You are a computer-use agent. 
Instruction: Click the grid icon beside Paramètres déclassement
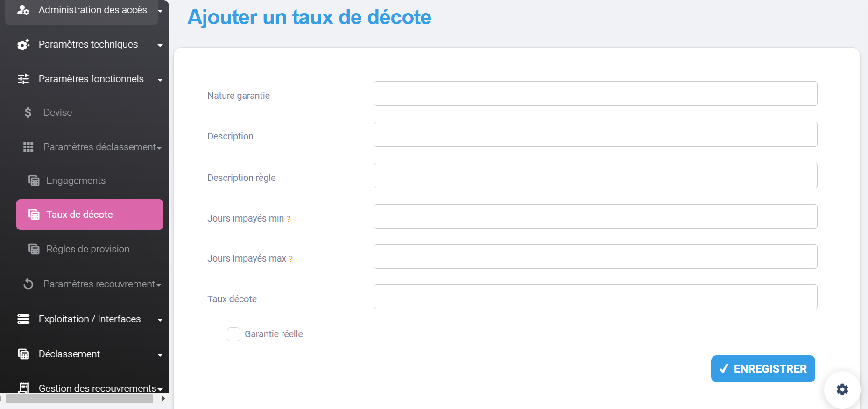(x=28, y=147)
